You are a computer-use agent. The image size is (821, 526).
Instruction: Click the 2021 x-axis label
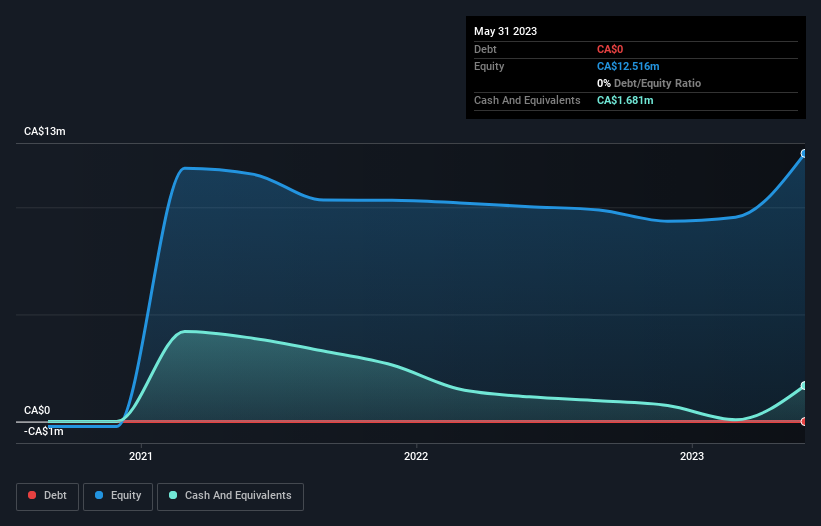click(x=141, y=456)
